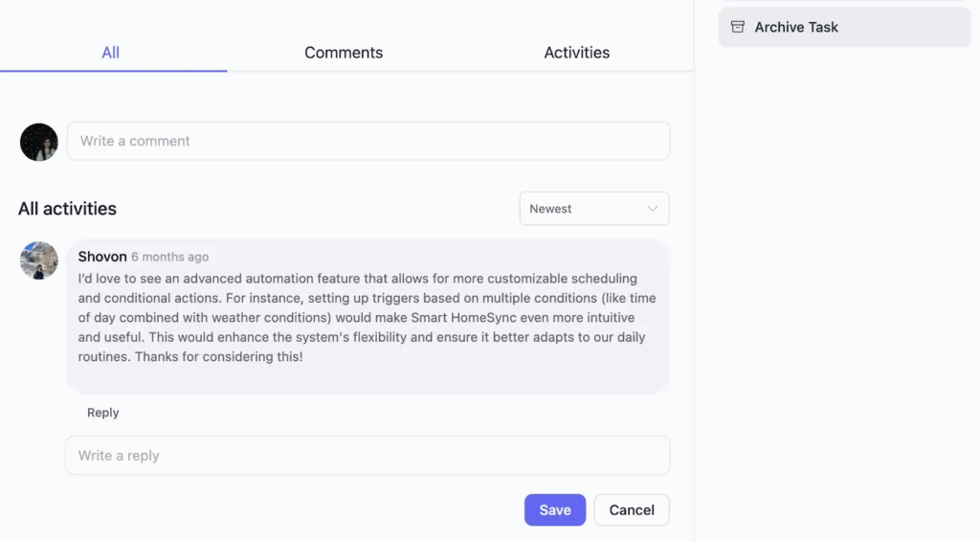Click the Newest label in sort box
The width and height of the screenshot is (980, 542).
click(550, 209)
